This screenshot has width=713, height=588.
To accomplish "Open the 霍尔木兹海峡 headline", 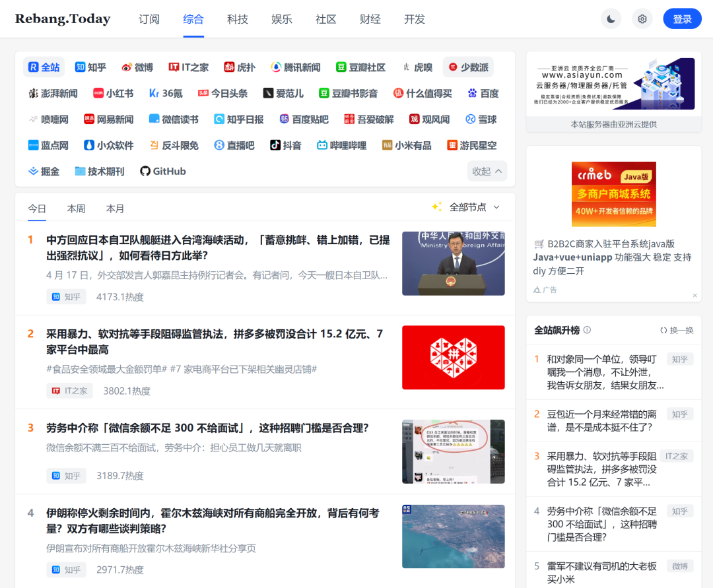I will [x=213, y=521].
